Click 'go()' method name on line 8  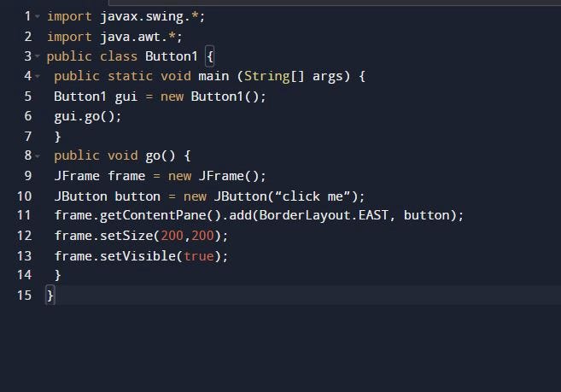click(161, 156)
